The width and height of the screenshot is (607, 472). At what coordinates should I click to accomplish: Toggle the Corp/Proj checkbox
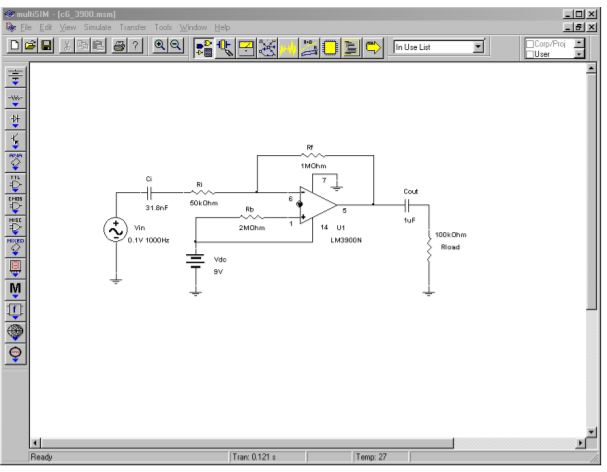tap(530, 43)
